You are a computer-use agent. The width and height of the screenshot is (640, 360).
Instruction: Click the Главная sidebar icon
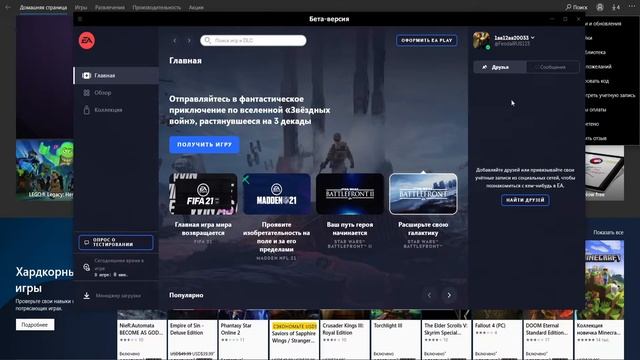click(87, 76)
